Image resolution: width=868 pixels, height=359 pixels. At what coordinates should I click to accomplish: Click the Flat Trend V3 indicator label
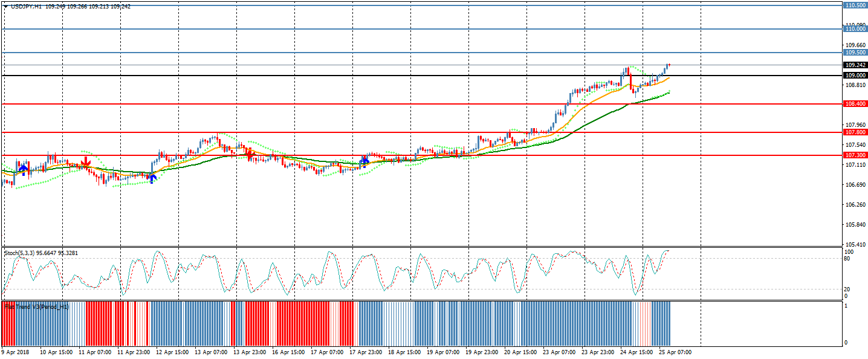(x=36, y=307)
